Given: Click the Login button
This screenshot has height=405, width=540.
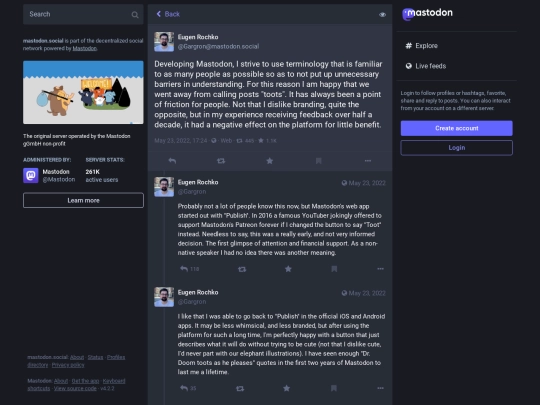Looking at the screenshot, I should pos(457,148).
